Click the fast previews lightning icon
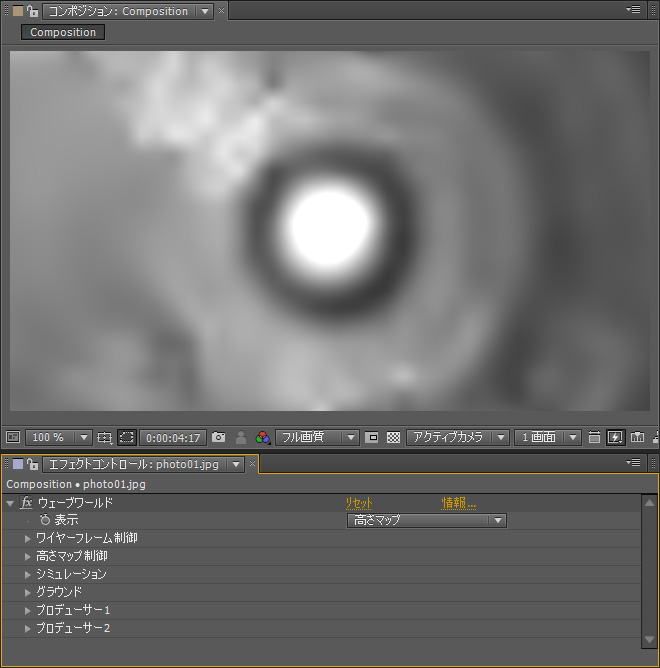 [x=615, y=437]
